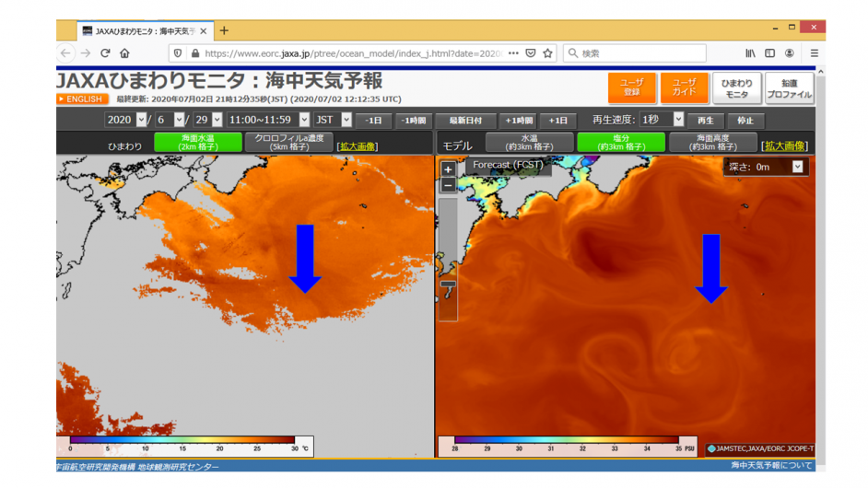
Task: Click the search magnifier icon
Action: [x=573, y=53]
